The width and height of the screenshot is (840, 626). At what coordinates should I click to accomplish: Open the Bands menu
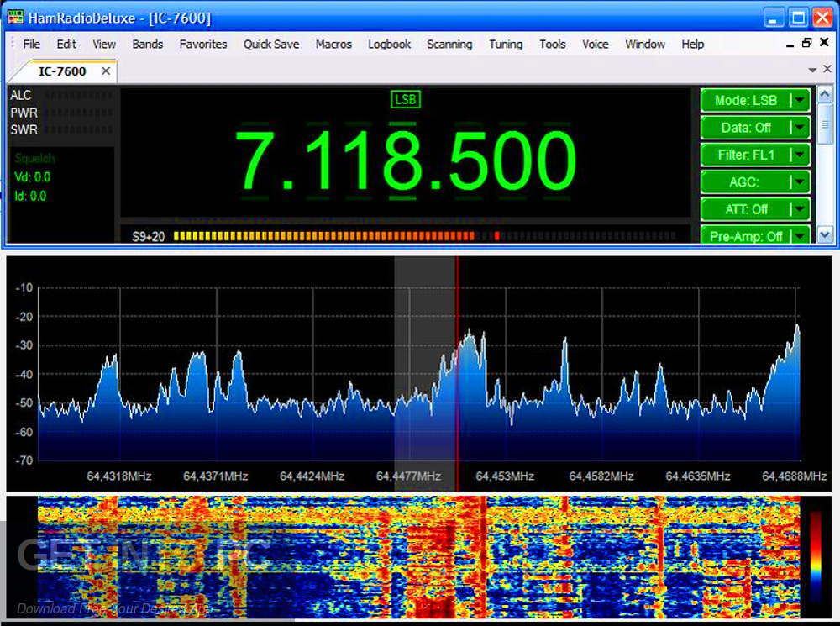147,44
